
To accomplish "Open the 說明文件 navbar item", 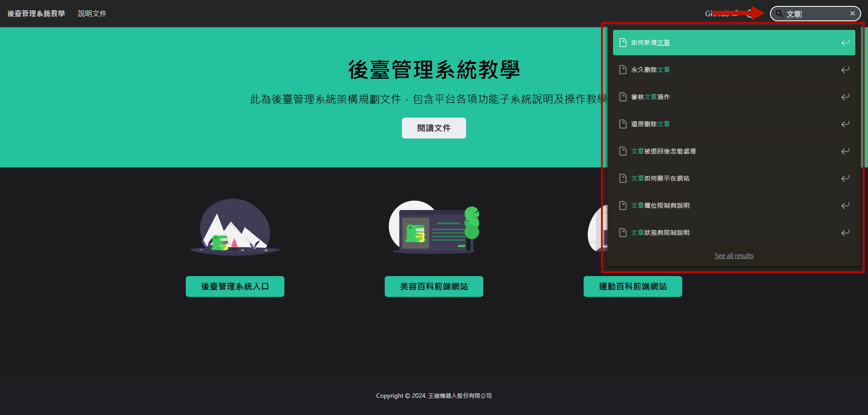I will tap(92, 14).
